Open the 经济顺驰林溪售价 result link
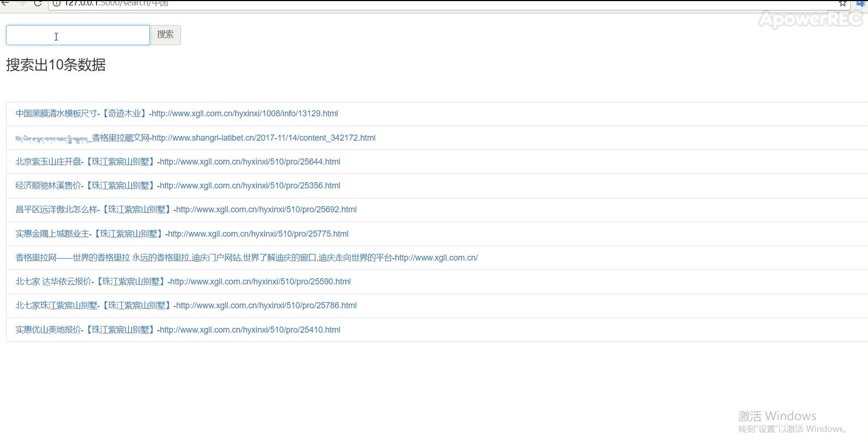 [x=178, y=186]
